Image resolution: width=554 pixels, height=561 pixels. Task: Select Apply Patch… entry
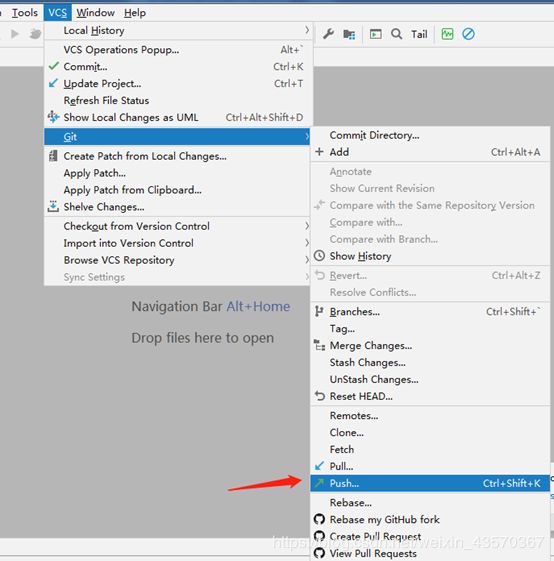177,173
